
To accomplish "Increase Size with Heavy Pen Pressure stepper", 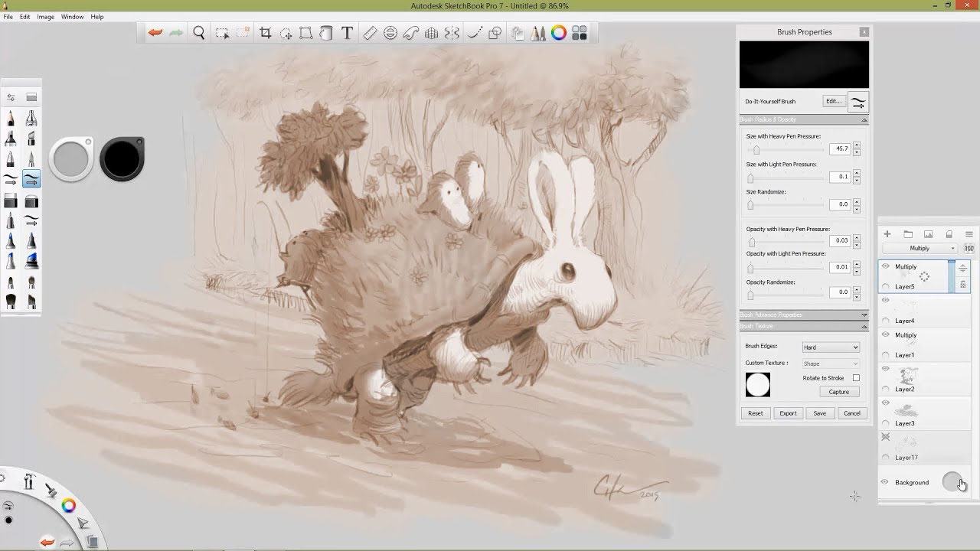I will pyautogui.click(x=856, y=145).
